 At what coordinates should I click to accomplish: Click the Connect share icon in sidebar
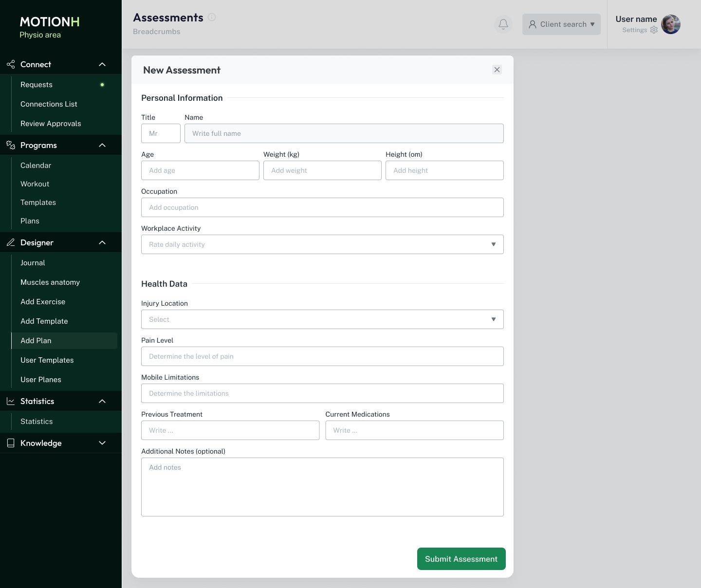[x=11, y=64]
